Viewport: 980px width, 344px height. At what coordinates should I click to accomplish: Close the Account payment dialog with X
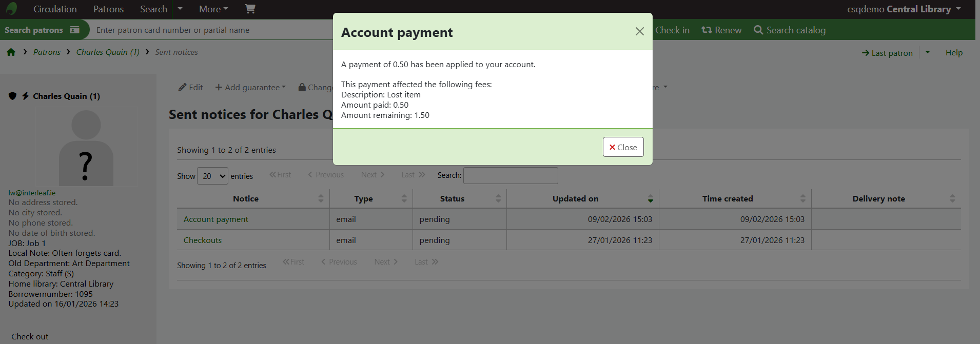coord(639,32)
